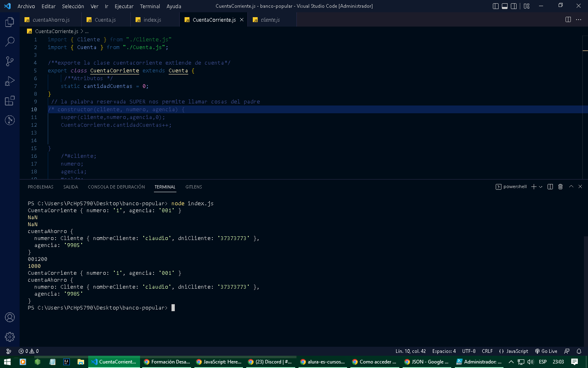The width and height of the screenshot is (588, 368).
Task: Switch to the TERMINAL panel tab
Action: tap(165, 187)
